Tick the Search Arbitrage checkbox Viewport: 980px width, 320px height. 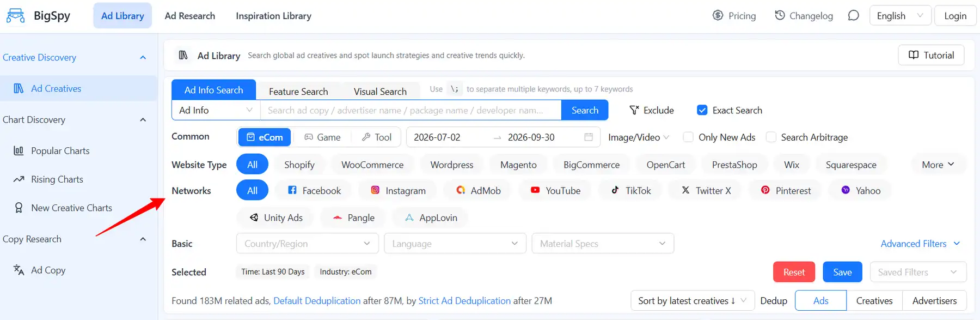pyautogui.click(x=771, y=137)
